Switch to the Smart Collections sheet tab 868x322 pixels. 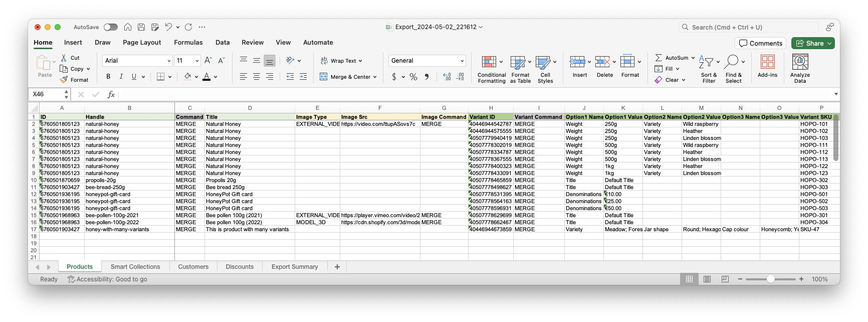point(135,267)
